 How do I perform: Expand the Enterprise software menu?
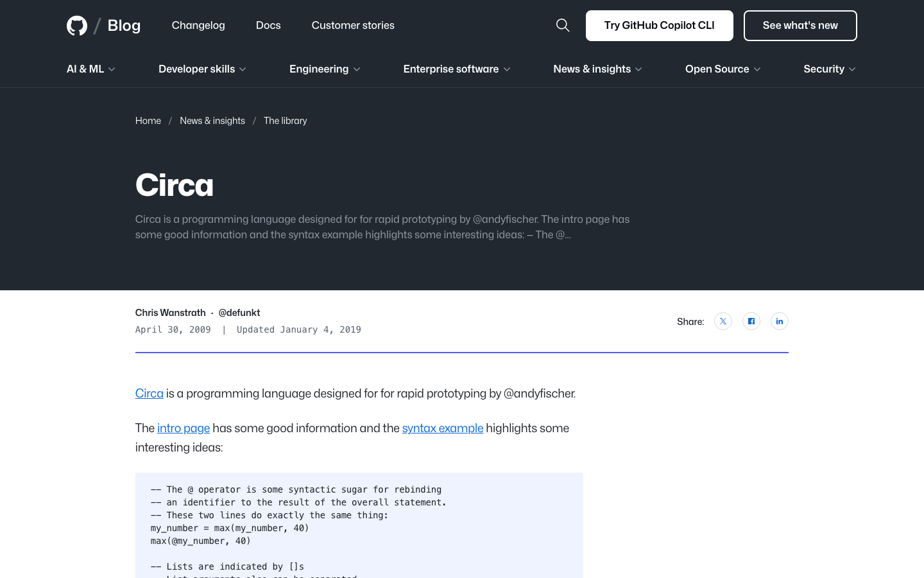pyautogui.click(x=457, y=69)
